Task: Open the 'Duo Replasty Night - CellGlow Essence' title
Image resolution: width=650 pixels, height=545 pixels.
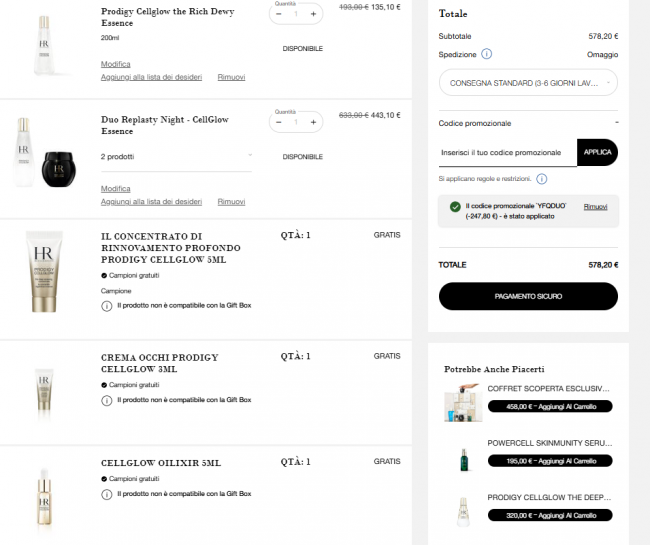Action: pyautogui.click(x=165, y=125)
